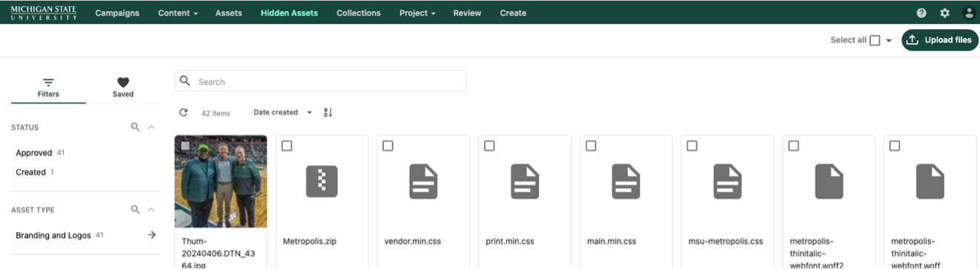This screenshot has width=980, height=270.
Task: Click the vendor.min.css file icon
Action: pos(423,181)
